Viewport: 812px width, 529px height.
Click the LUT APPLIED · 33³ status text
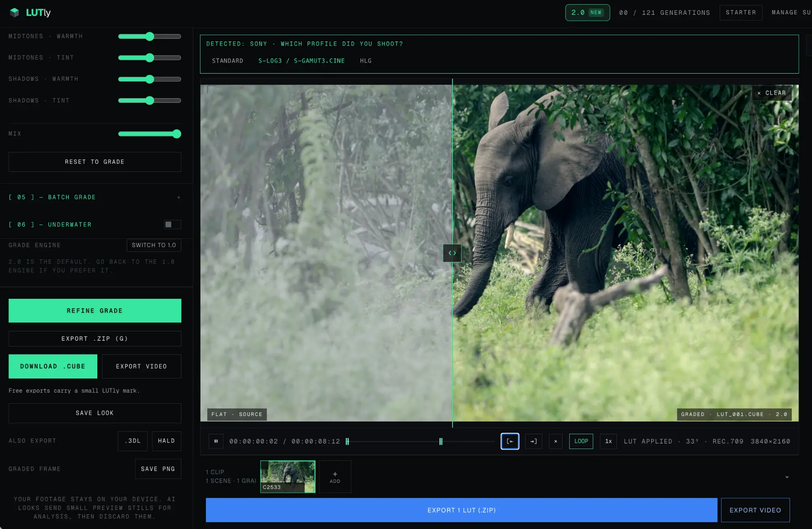point(661,441)
